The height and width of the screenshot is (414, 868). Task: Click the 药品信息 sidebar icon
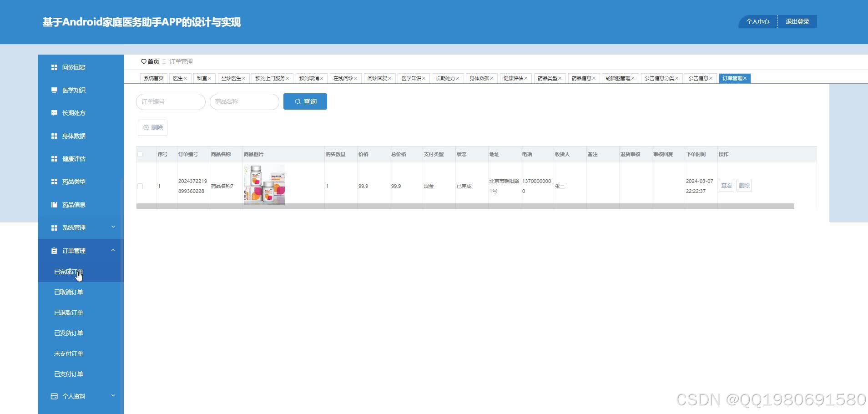54,205
